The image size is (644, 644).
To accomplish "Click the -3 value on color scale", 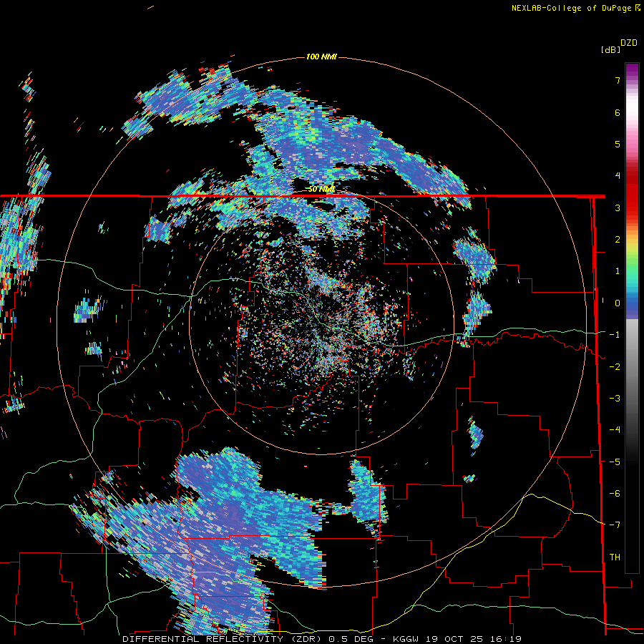I will click(615, 399).
